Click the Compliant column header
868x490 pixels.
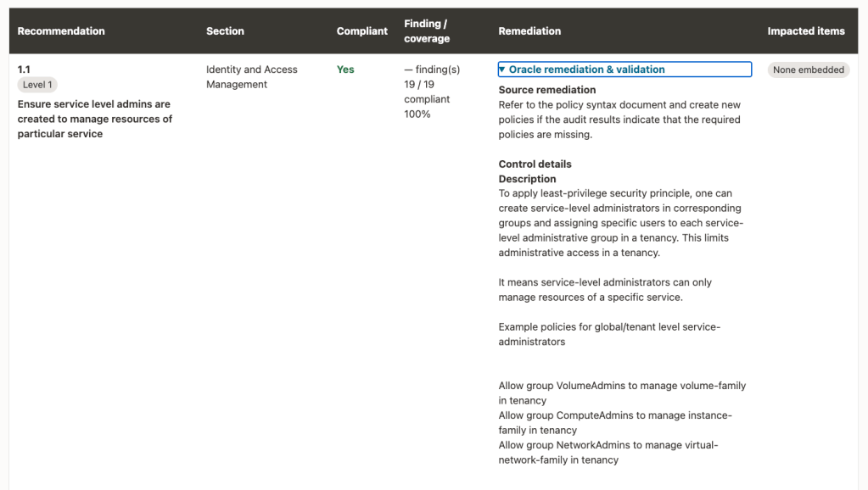(362, 31)
